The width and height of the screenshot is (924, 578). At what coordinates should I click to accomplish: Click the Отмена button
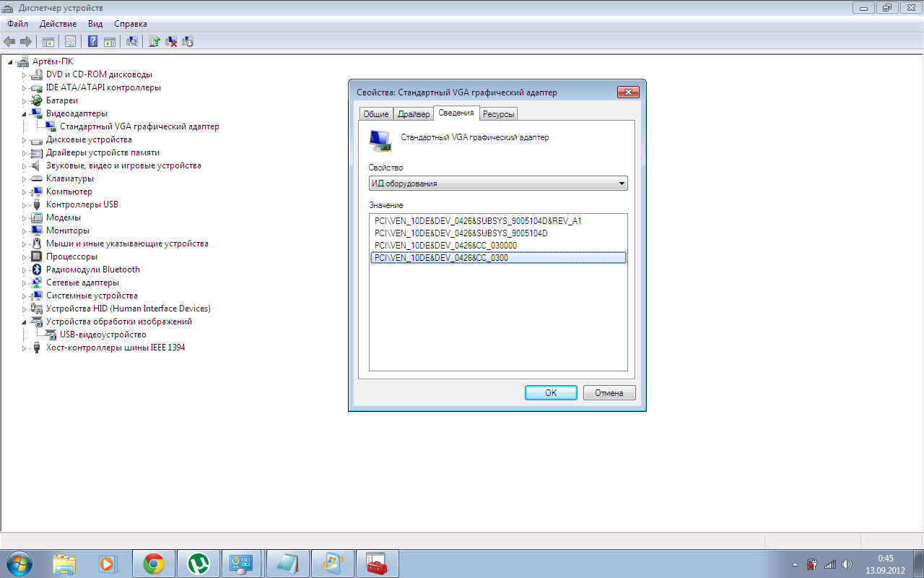click(x=609, y=393)
